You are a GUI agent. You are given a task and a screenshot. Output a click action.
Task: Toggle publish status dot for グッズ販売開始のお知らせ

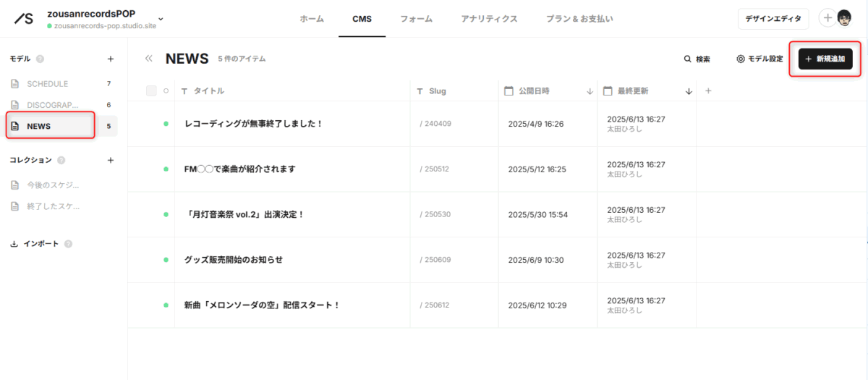[x=166, y=259]
